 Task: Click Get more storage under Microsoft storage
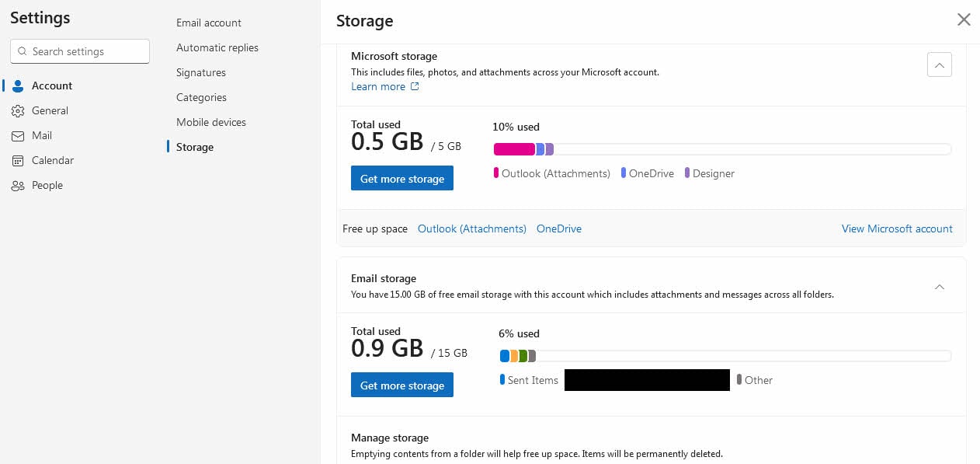pos(402,179)
